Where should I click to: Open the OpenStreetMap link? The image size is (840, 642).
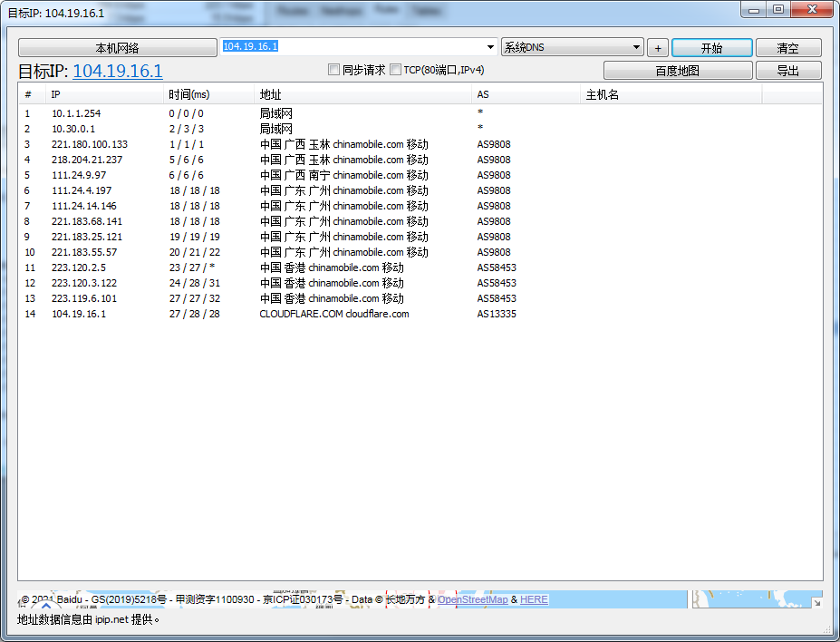472,599
